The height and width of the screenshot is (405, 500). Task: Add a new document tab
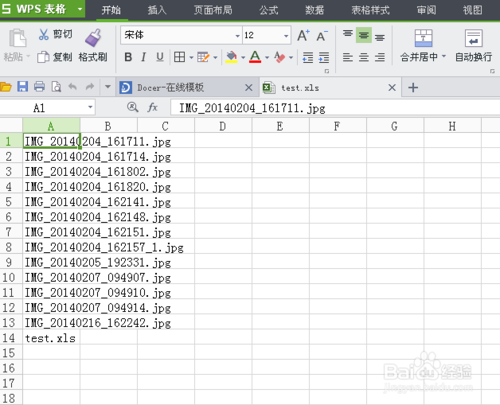point(413,88)
